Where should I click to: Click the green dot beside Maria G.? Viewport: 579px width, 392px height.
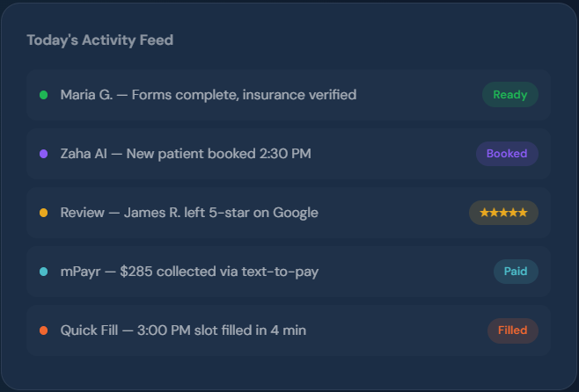point(43,95)
